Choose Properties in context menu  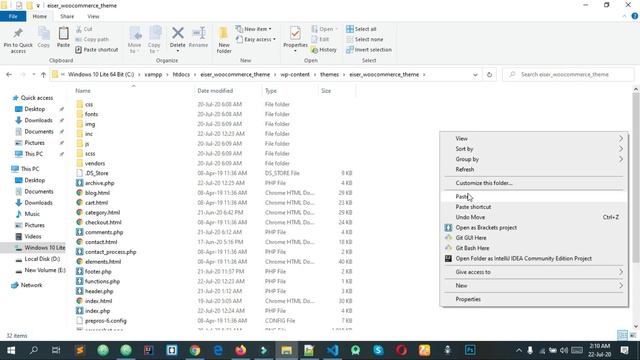pos(534,299)
